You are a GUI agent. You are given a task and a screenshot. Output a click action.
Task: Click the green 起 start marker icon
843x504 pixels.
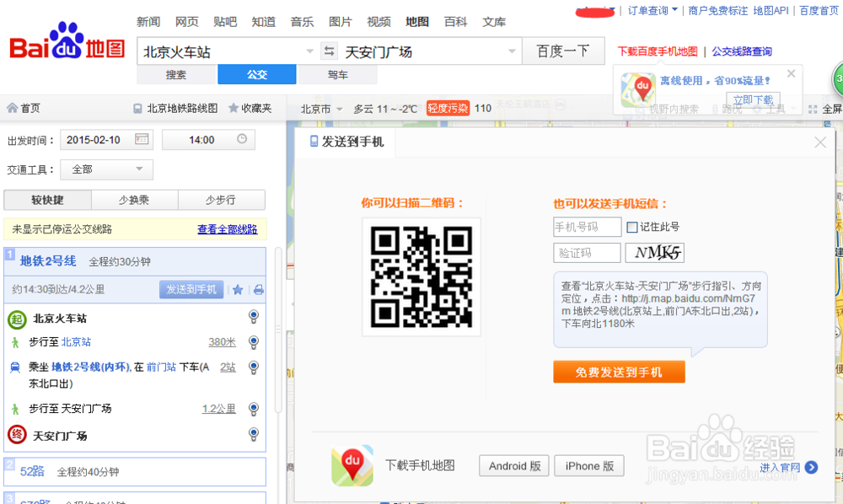click(17, 319)
